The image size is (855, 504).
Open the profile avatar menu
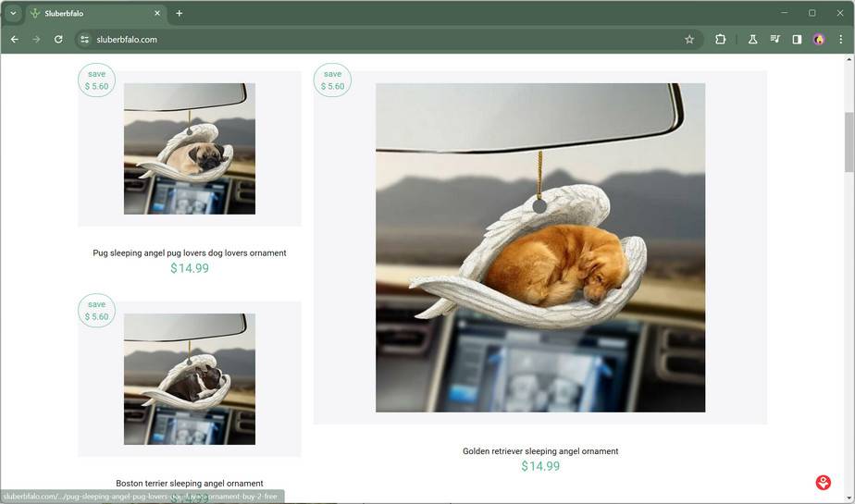(819, 39)
